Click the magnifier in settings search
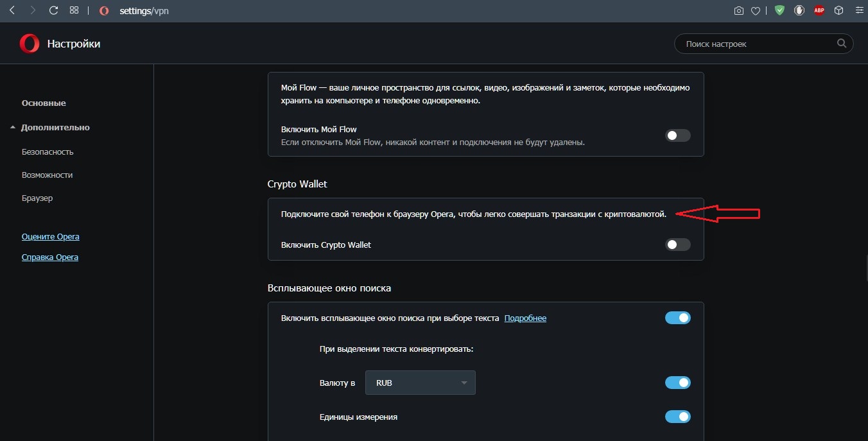Image resolution: width=868 pixels, height=441 pixels. coord(842,44)
